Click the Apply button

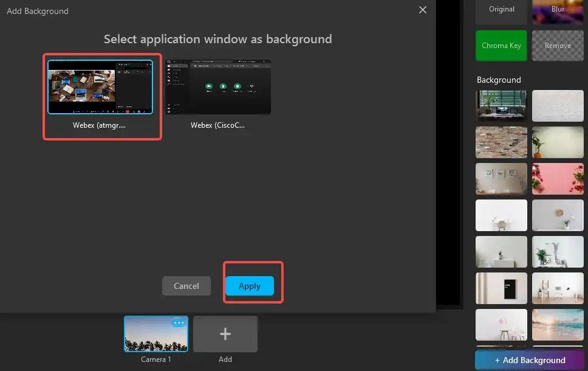point(249,286)
